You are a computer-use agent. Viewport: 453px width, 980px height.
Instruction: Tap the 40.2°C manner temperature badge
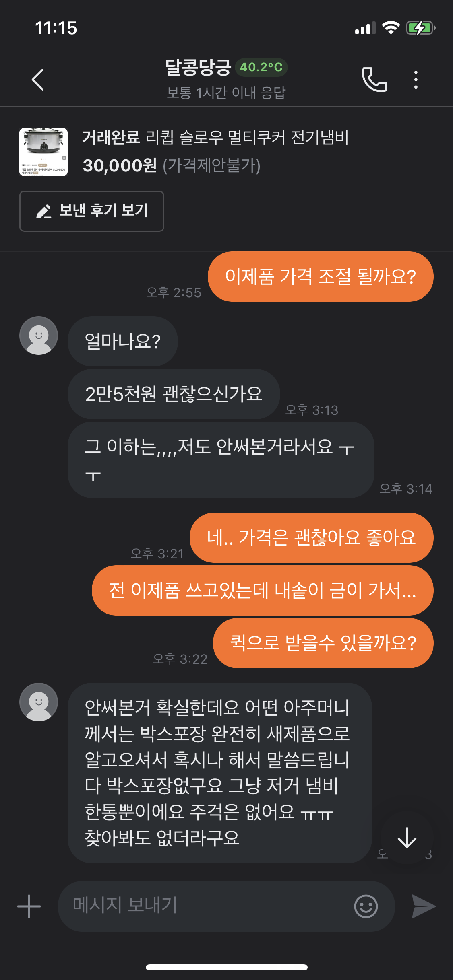[x=261, y=67]
